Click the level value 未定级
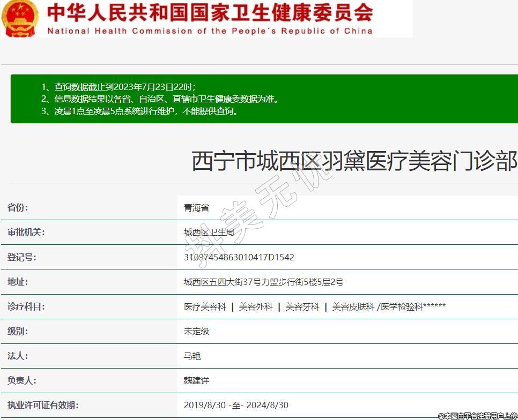This screenshot has height=420, width=518. click(197, 331)
